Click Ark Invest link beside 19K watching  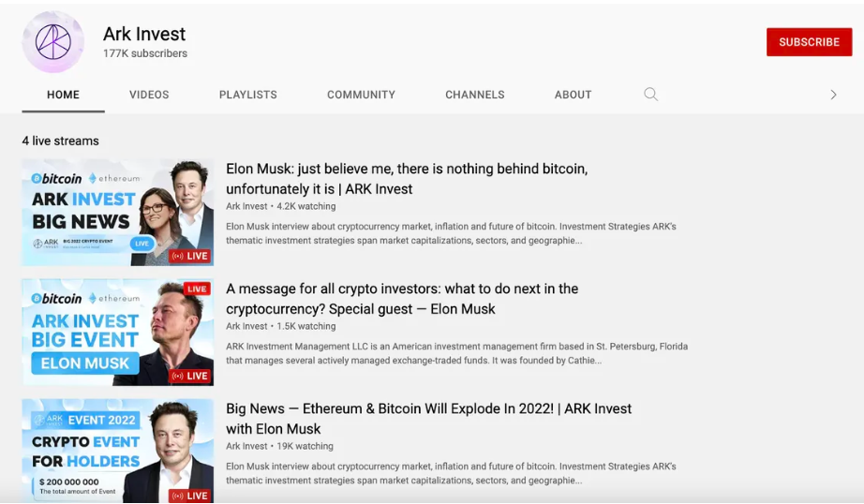click(246, 446)
